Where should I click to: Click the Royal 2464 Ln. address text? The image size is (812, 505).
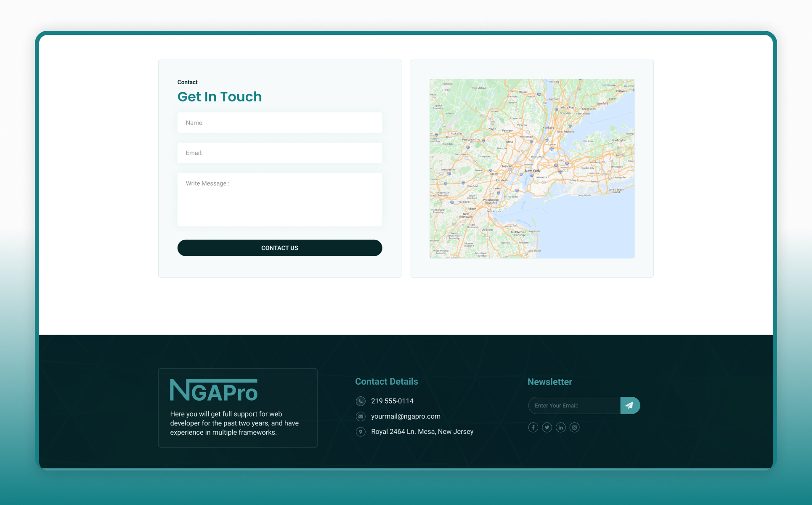click(x=422, y=432)
